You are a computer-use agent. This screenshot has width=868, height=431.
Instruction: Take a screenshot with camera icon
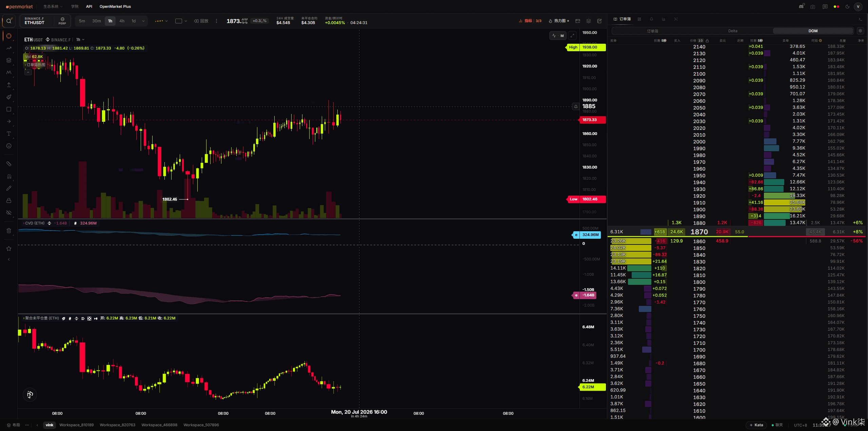[813, 6]
